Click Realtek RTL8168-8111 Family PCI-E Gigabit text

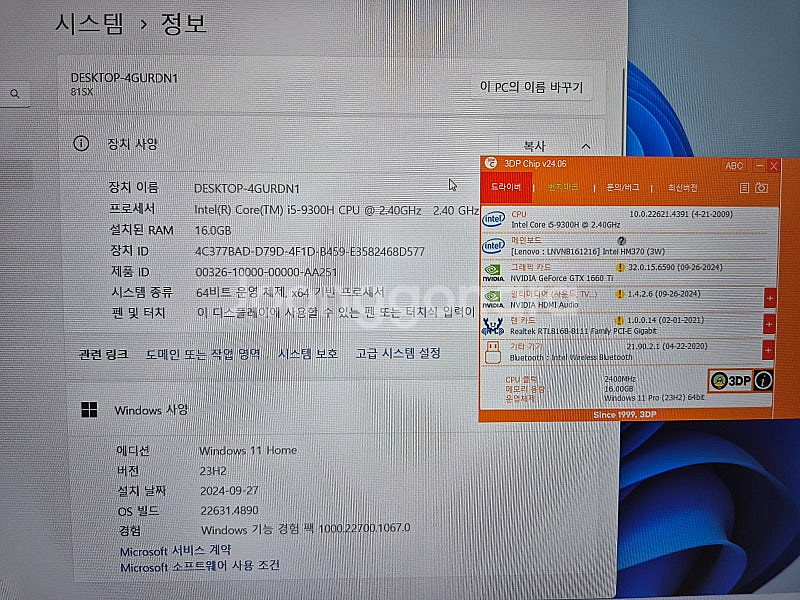point(583,331)
